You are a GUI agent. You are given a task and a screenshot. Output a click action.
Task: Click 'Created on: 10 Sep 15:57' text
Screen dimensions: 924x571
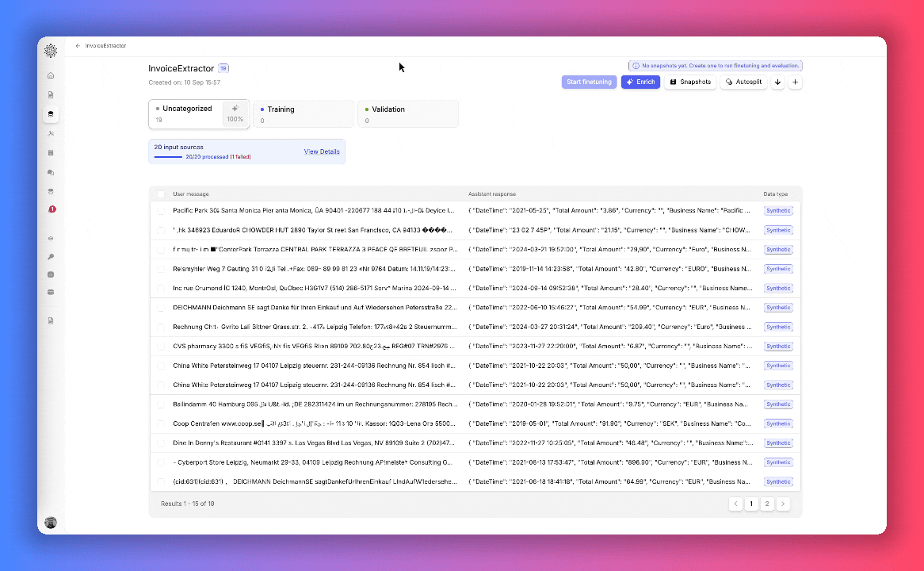pyautogui.click(x=185, y=82)
